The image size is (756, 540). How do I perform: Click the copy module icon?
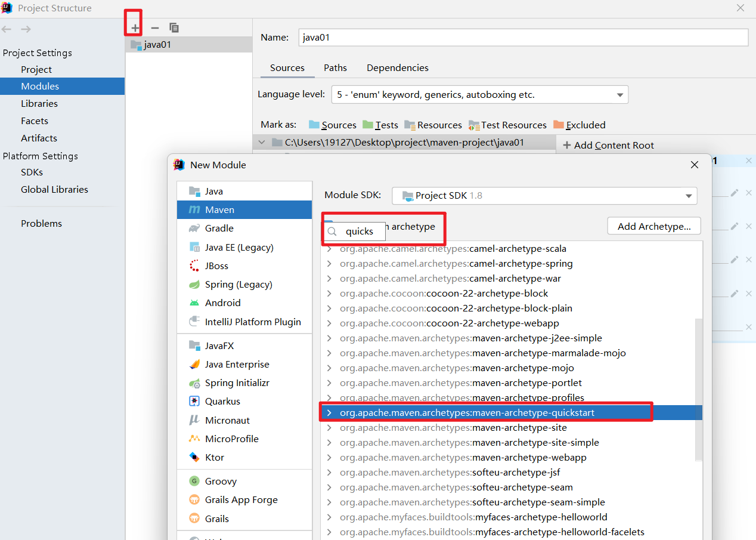point(174,27)
